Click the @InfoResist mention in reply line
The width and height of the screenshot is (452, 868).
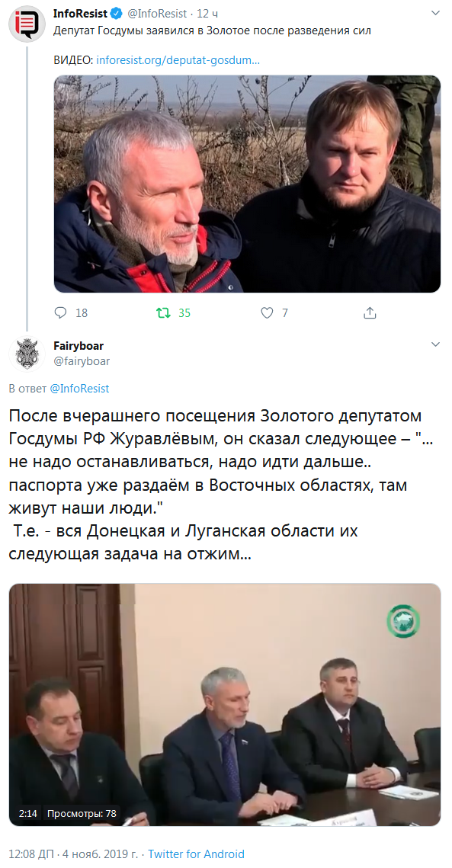point(79,389)
